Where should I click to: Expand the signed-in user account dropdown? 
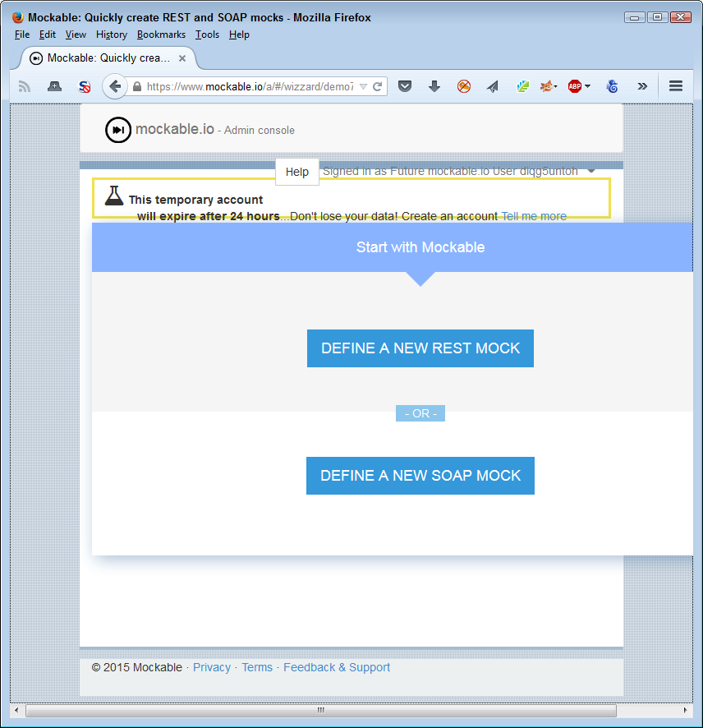tap(591, 171)
